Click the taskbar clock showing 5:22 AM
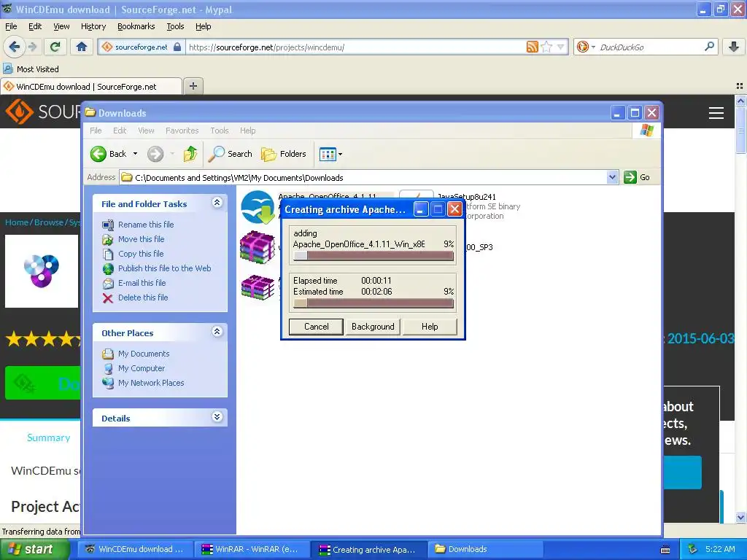 pos(720,549)
